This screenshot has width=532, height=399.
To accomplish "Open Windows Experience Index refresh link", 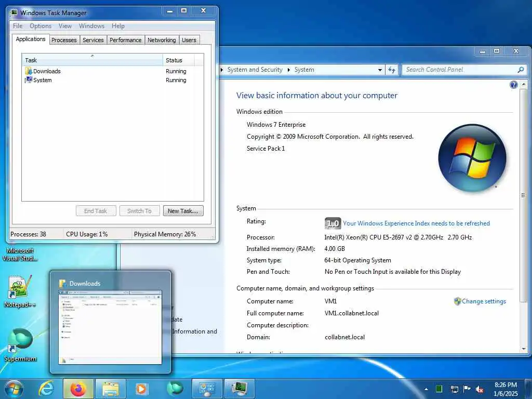I will click(x=416, y=223).
